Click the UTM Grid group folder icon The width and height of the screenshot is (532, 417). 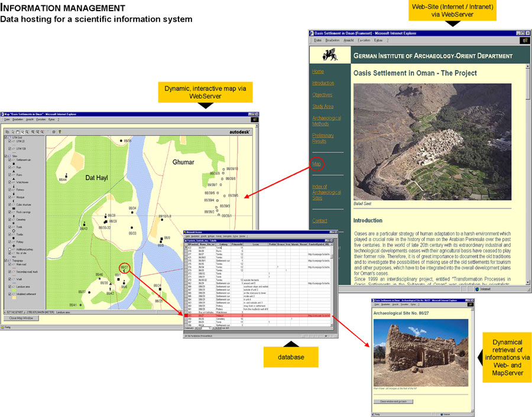tap(9, 138)
